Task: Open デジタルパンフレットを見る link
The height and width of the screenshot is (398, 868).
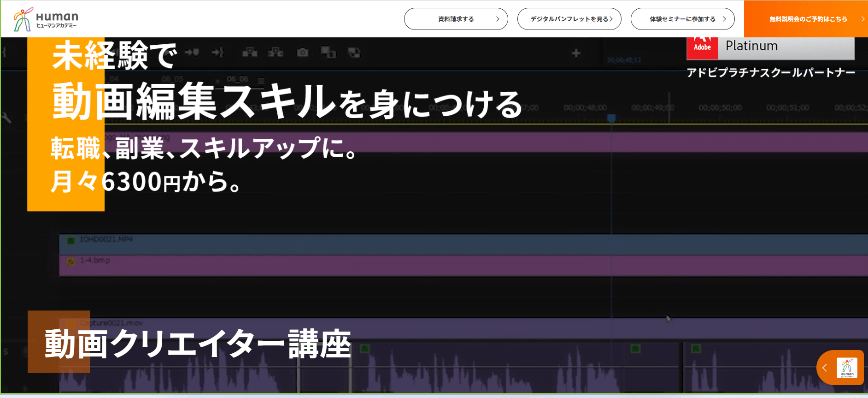Action: 569,19
